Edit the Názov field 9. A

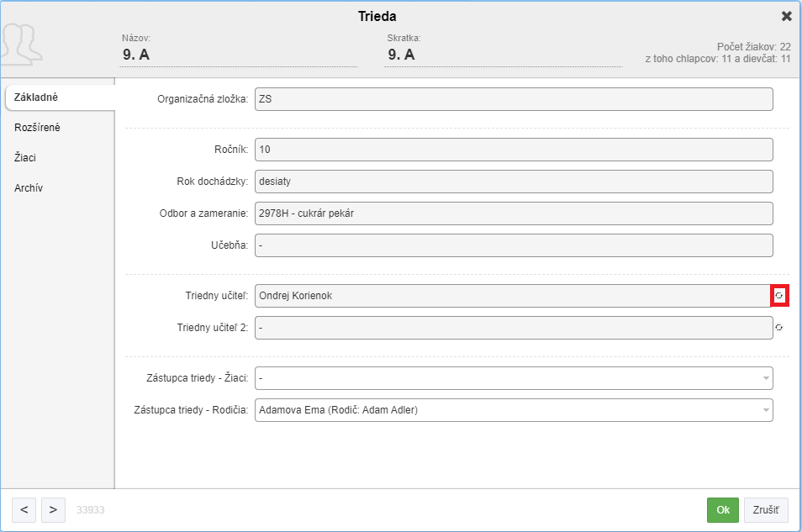pos(239,55)
